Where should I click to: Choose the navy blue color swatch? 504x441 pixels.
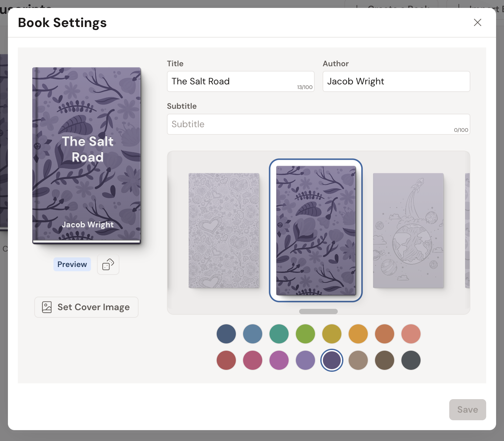coord(226,334)
